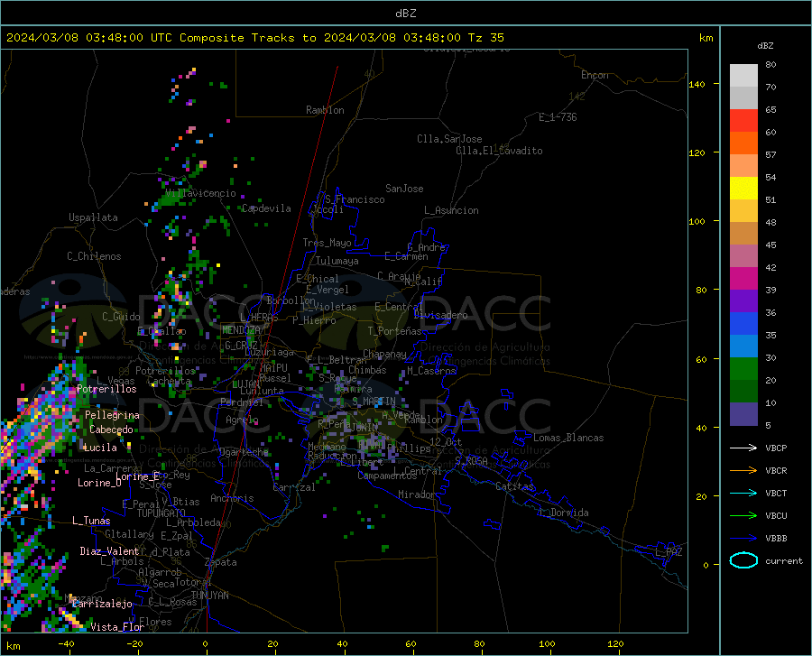The image size is (812, 656).
Task: Click the S_Francisco place label
Action: click(x=355, y=199)
